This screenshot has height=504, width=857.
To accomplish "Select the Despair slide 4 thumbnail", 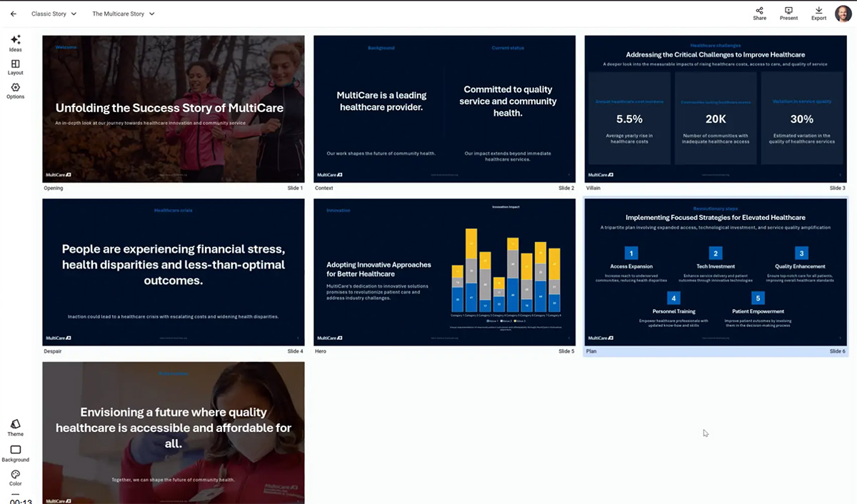I will point(174,272).
